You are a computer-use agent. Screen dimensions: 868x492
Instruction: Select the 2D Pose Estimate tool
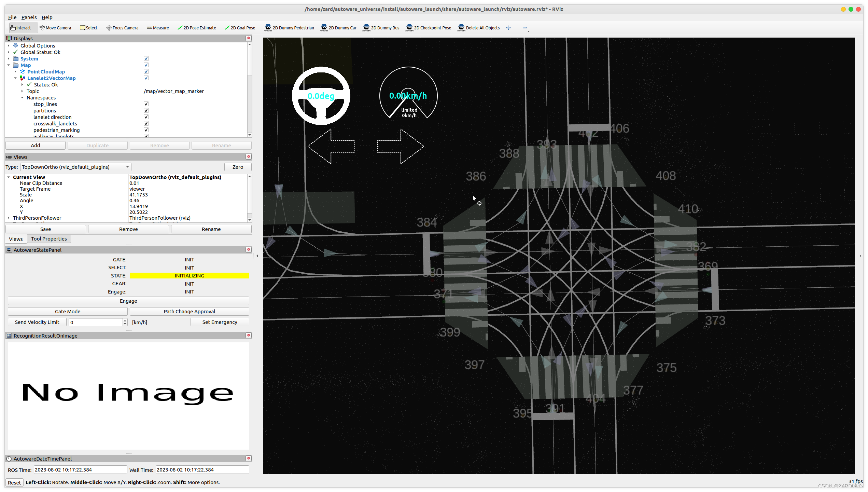click(197, 28)
